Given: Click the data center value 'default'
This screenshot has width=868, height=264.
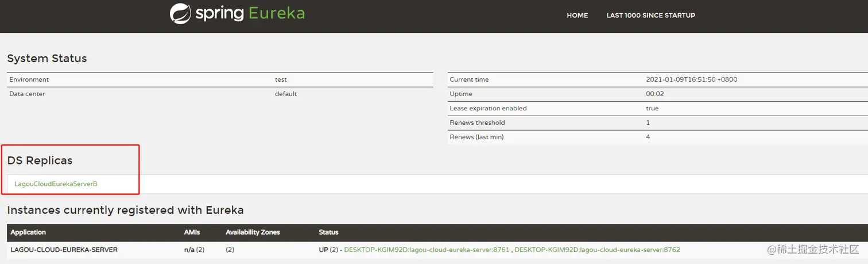Looking at the screenshot, I should click(286, 94).
